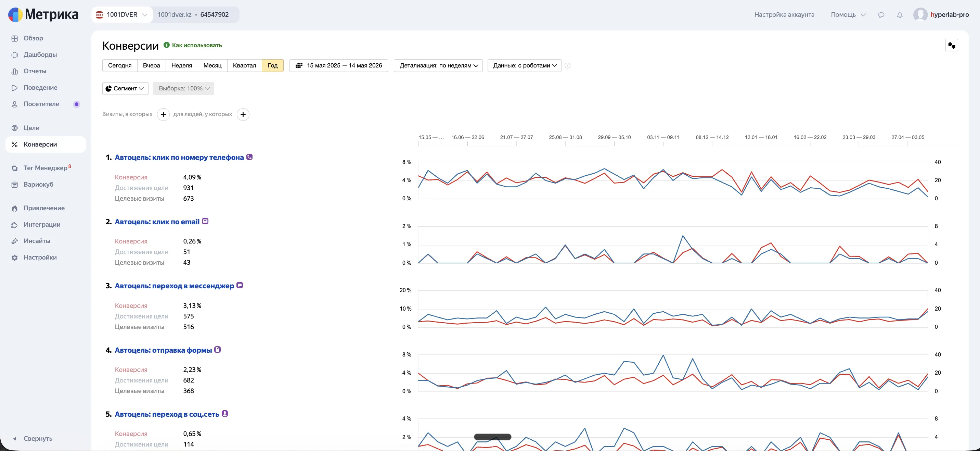The image size is (980, 451).
Task: Click the feedback icon at top right of Конверсии panel
Action: tap(952, 45)
